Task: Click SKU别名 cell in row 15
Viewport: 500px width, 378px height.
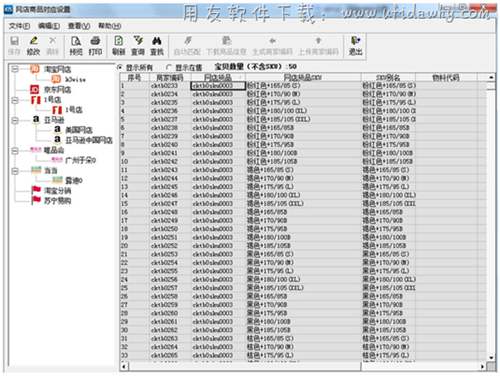Action: pos(388,204)
